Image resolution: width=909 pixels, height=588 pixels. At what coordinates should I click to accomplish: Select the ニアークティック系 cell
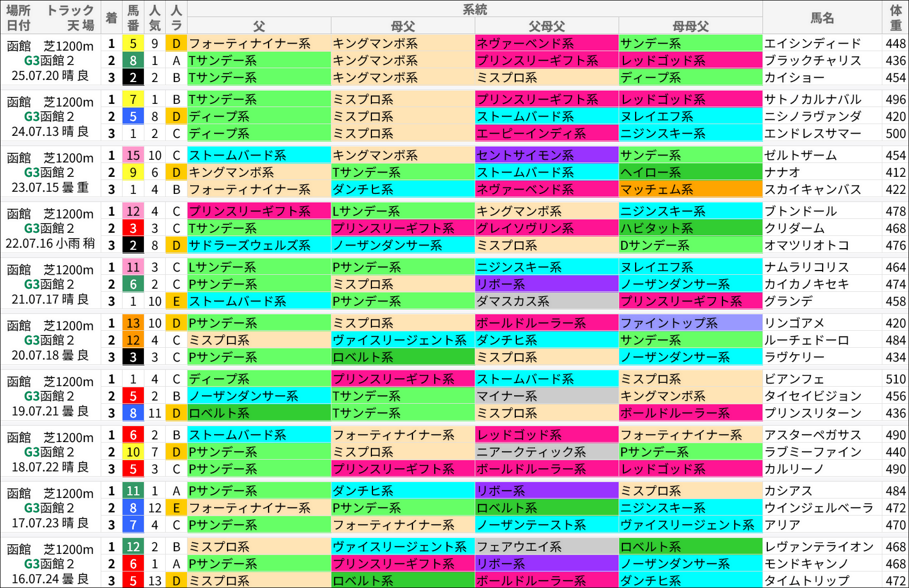coord(547,452)
